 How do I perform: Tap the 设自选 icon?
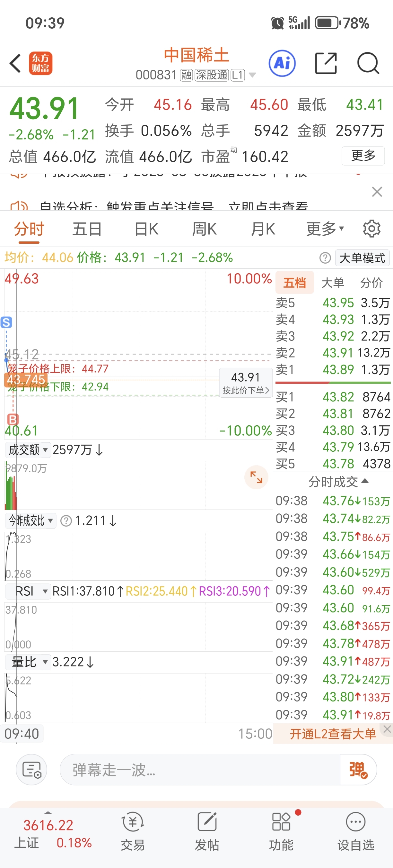click(356, 832)
